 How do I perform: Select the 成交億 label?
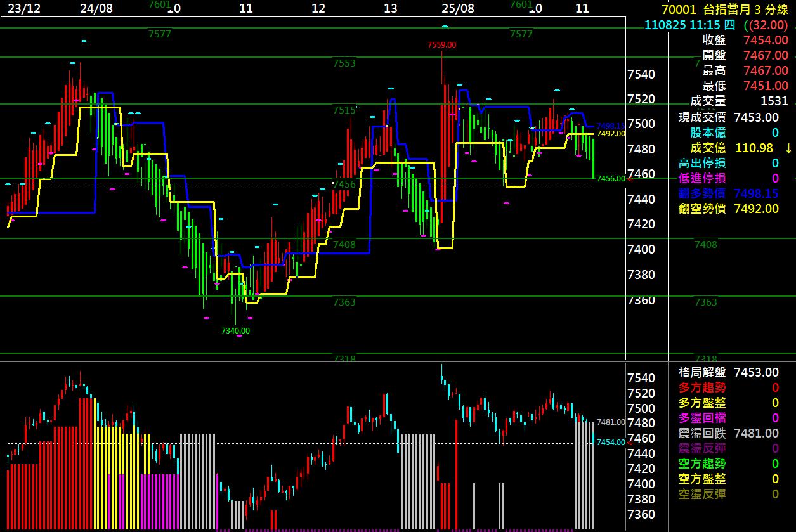pos(708,147)
